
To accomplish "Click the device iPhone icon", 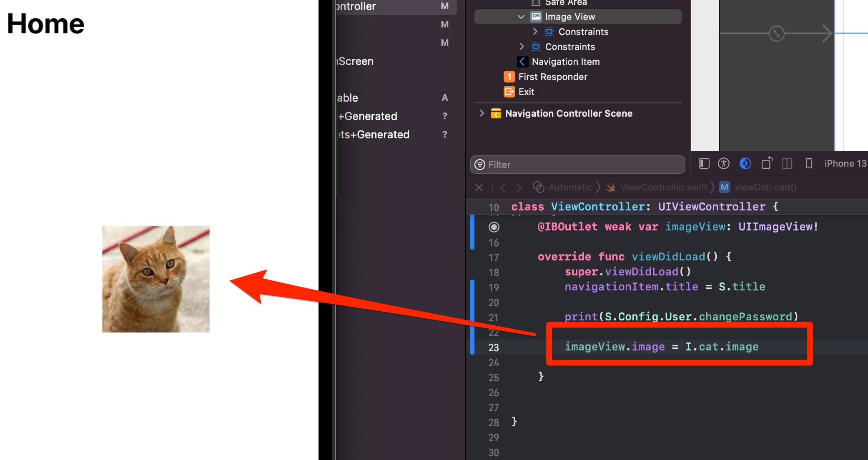I will point(809,164).
